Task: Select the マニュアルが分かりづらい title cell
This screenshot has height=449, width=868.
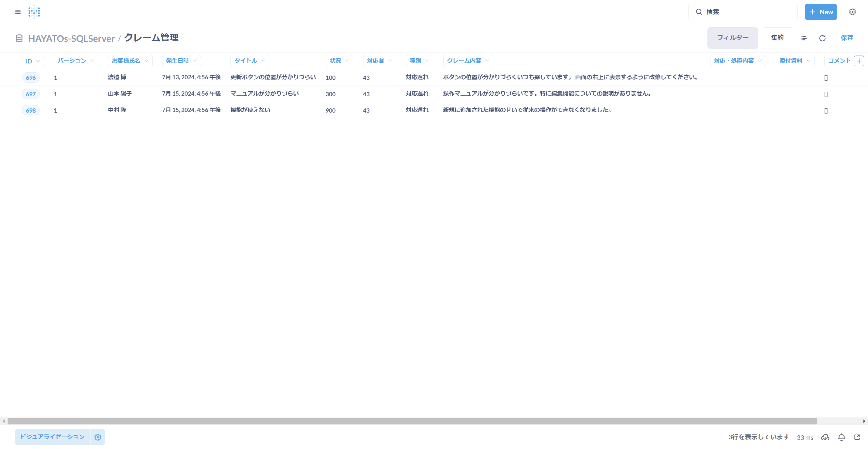Action: coord(264,94)
